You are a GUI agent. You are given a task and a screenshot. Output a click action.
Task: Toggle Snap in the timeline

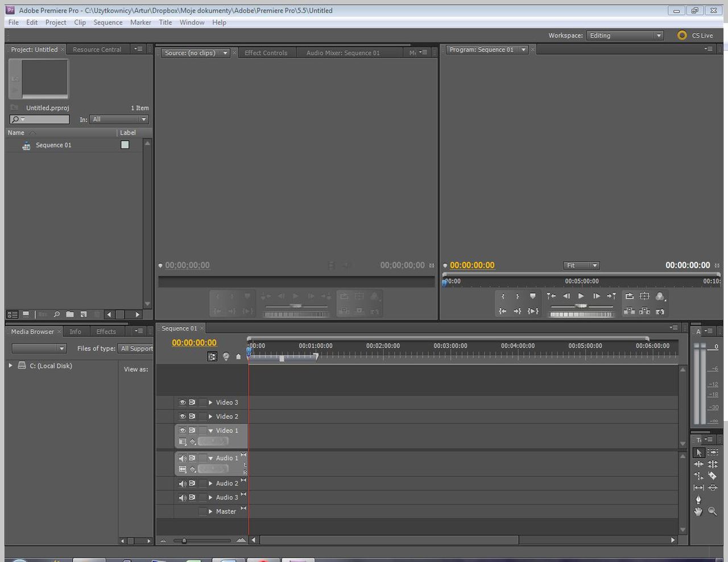(212, 357)
